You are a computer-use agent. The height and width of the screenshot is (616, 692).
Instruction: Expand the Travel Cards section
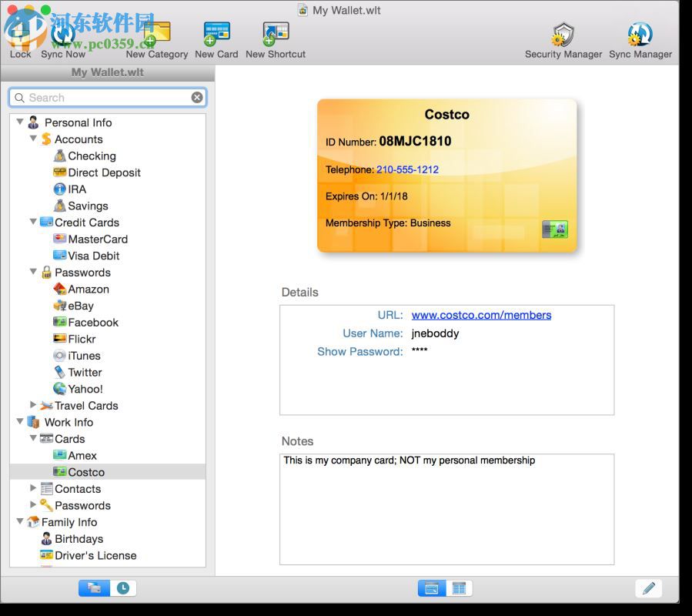tap(34, 405)
